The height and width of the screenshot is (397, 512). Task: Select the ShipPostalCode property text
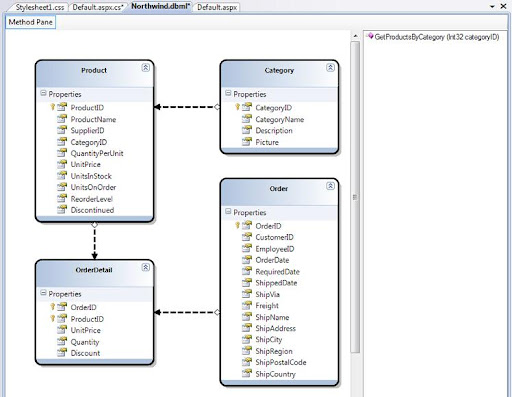tap(281, 362)
